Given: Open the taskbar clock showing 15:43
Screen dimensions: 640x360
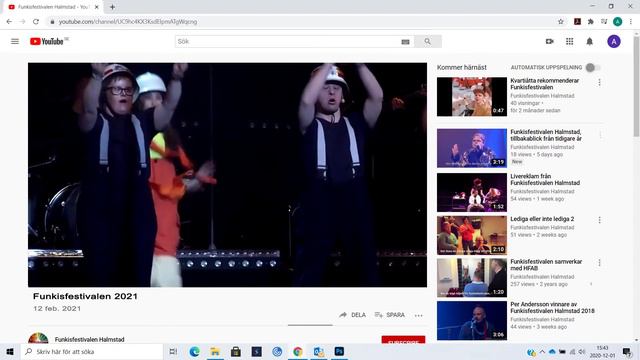Looking at the screenshot, I should [602, 352].
